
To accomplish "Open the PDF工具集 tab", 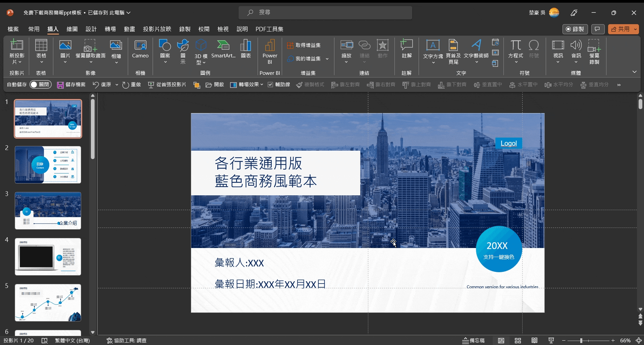I will click(x=269, y=29).
